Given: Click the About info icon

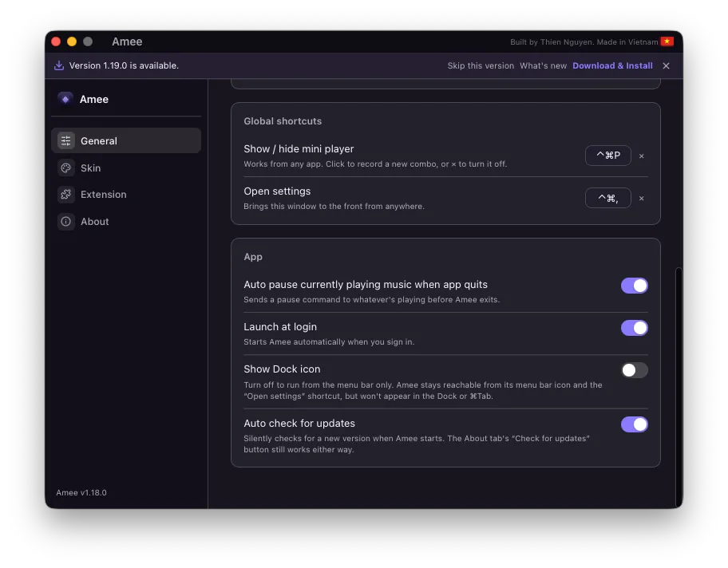Looking at the screenshot, I should (x=66, y=221).
